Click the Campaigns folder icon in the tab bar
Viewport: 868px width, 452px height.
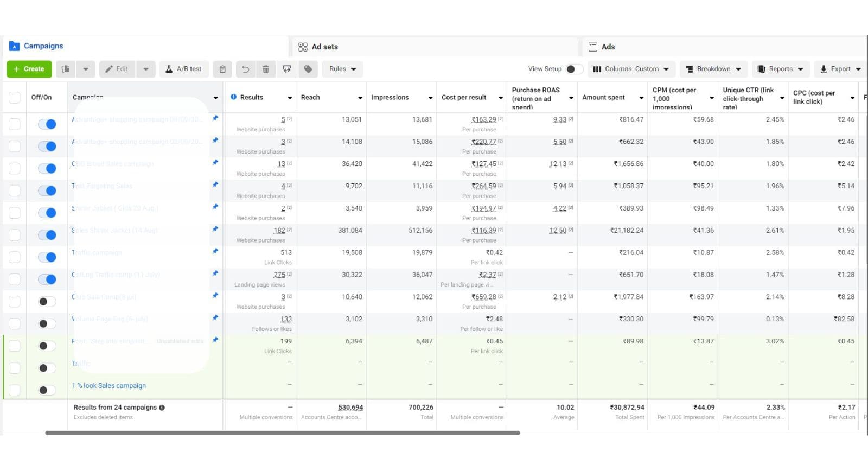coord(15,46)
